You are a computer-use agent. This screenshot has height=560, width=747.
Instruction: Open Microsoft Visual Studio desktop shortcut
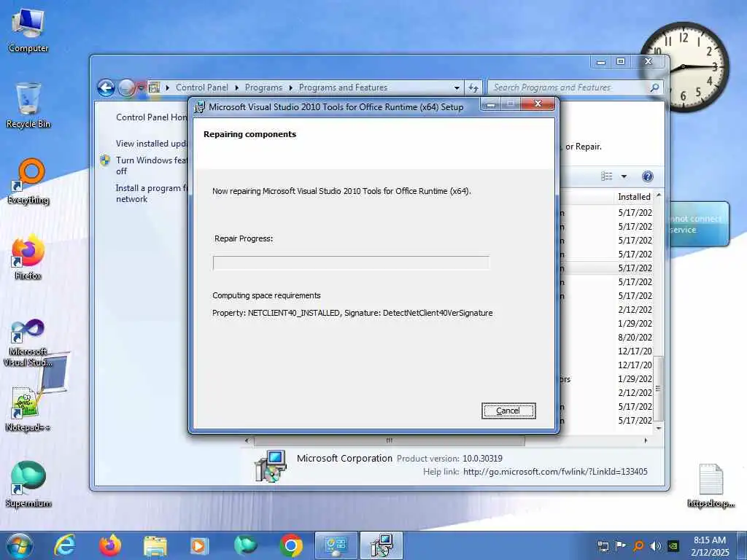tap(28, 343)
